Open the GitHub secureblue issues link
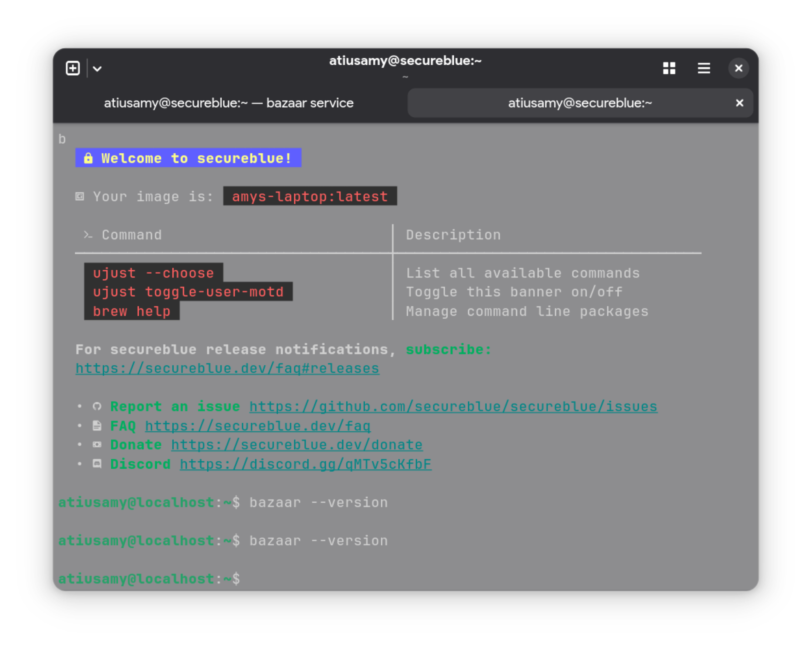The image size is (812, 649). pyautogui.click(x=453, y=407)
